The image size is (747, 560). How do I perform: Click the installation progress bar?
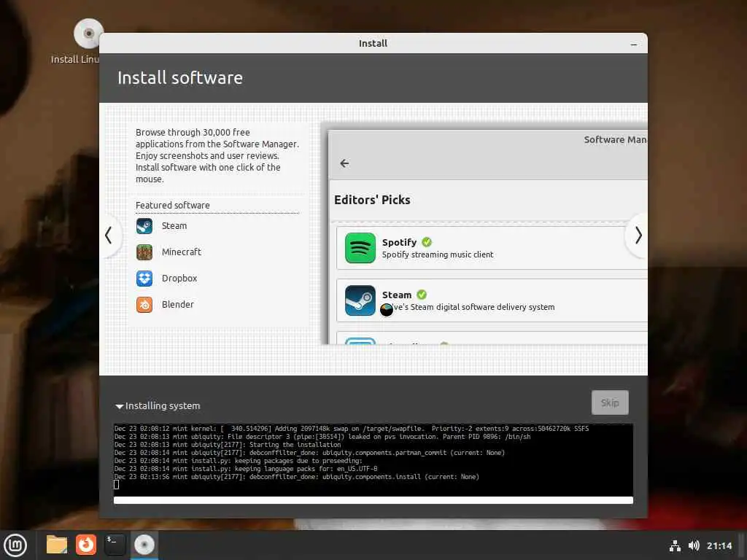pos(373,500)
